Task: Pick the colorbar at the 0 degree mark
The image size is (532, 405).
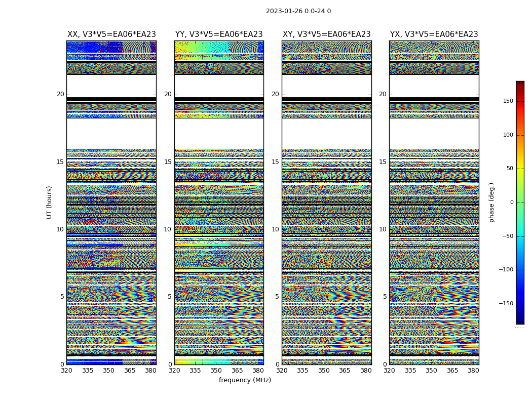Action: [x=520, y=202]
